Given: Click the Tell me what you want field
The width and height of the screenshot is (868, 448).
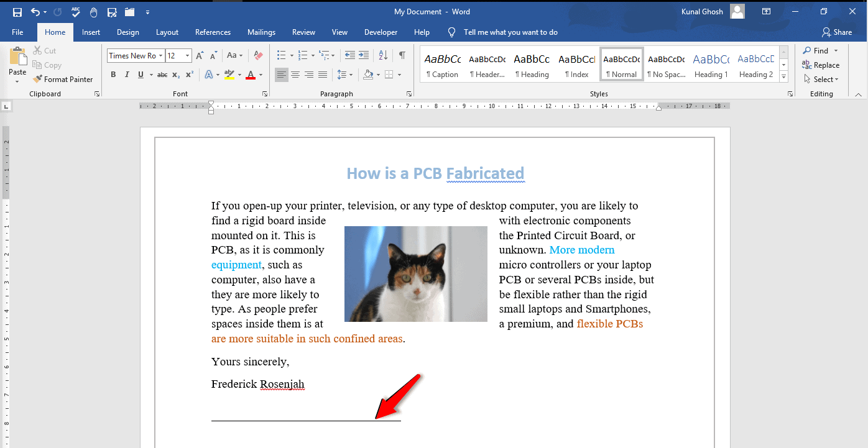Looking at the screenshot, I should click(510, 32).
